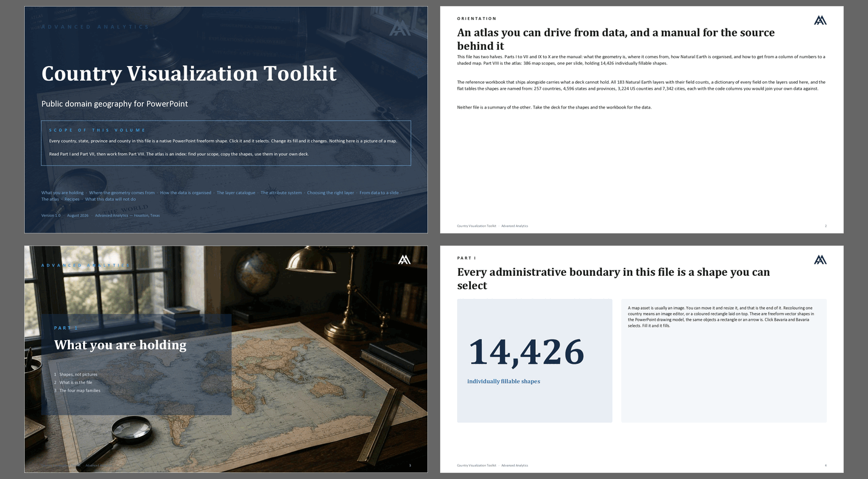
Task: Click 'Country Visualization Toolkit' footer on the Orientation slide
Action: [476, 226]
